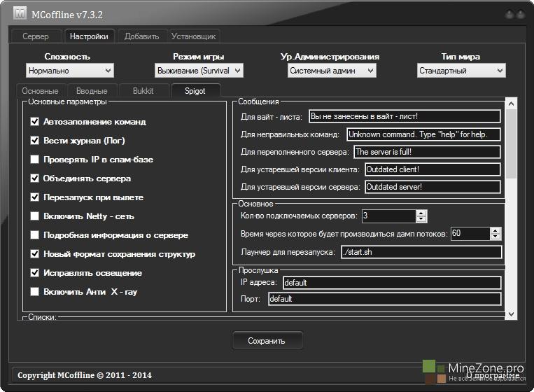This screenshot has height=392, width=534.
Task: Expand the Ур.Администрирования dropdown
Action: 332,71
